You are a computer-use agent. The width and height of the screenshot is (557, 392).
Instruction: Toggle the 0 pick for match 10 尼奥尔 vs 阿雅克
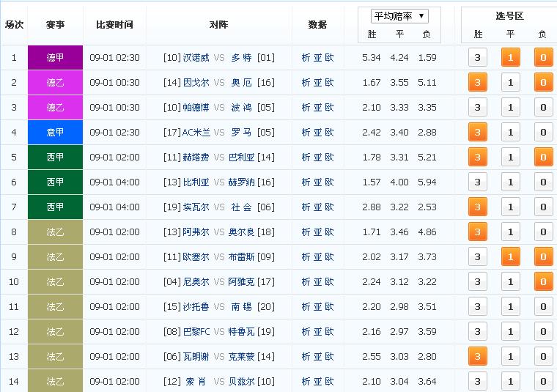(543, 282)
